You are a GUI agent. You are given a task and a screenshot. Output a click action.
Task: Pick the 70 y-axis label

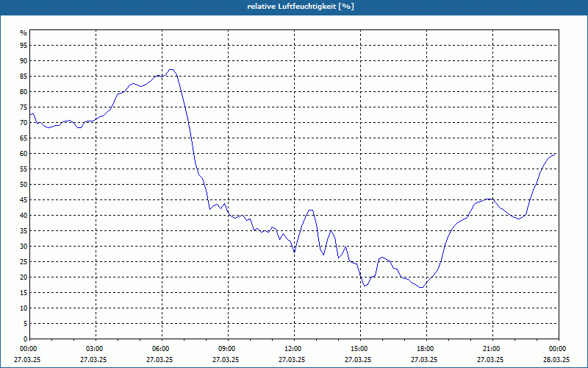point(24,123)
